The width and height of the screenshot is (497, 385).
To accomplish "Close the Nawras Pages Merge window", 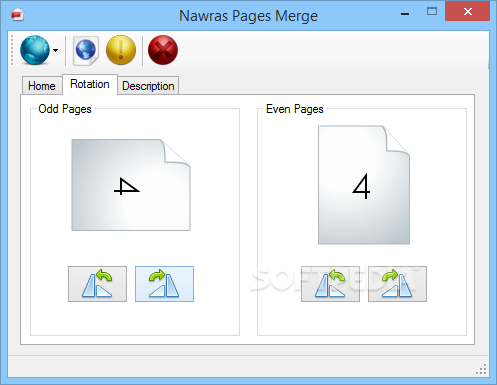I will (468, 12).
